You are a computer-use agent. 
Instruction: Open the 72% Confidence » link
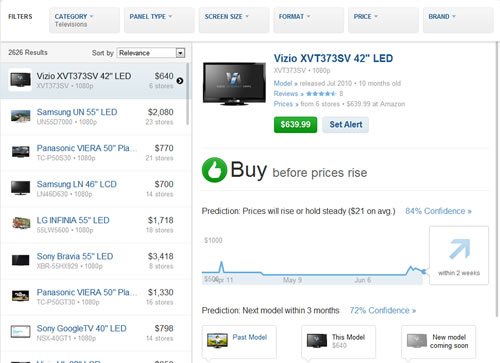pos(383,310)
